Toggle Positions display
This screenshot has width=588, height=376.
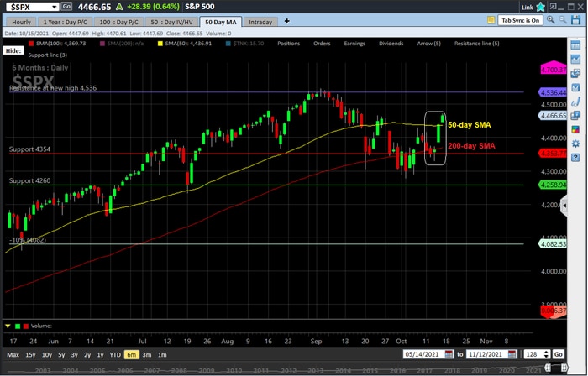pos(288,44)
